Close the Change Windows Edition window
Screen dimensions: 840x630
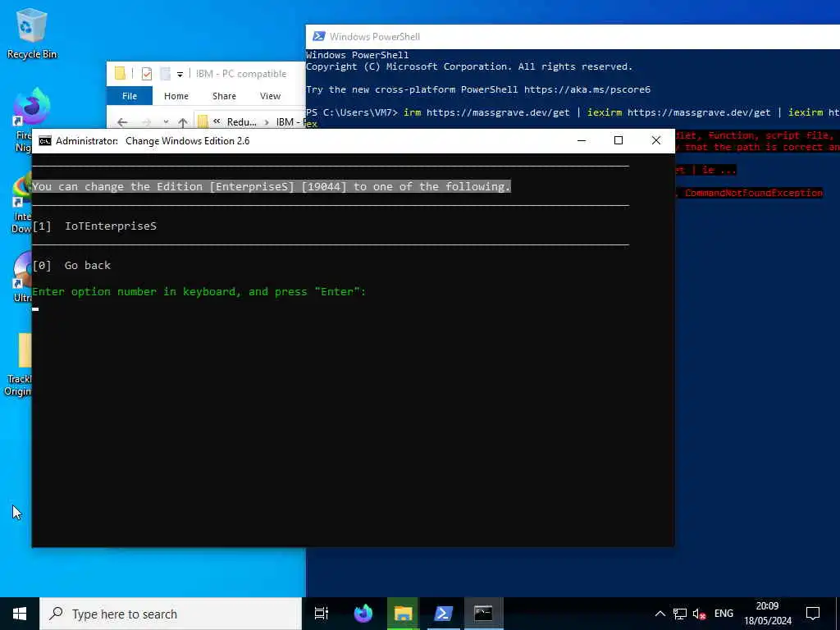(655, 140)
